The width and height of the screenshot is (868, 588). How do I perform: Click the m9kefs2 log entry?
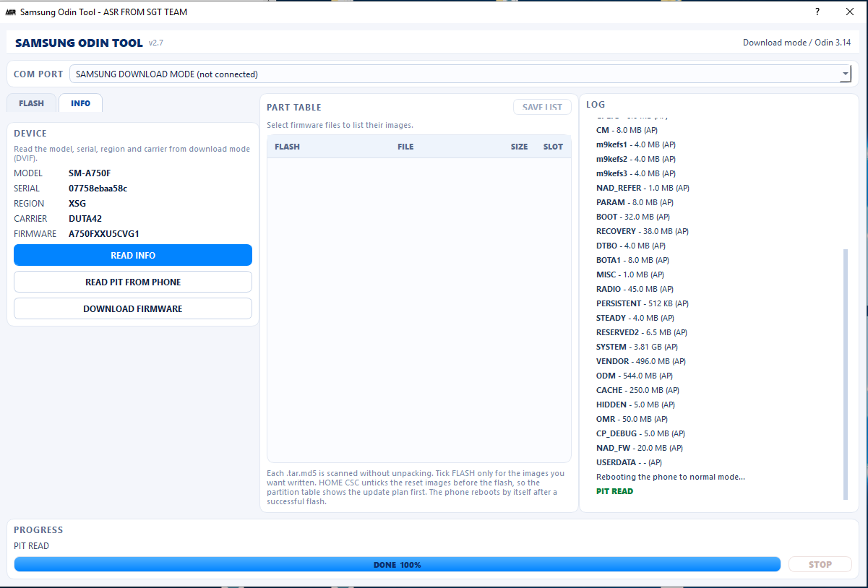[636, 159]
